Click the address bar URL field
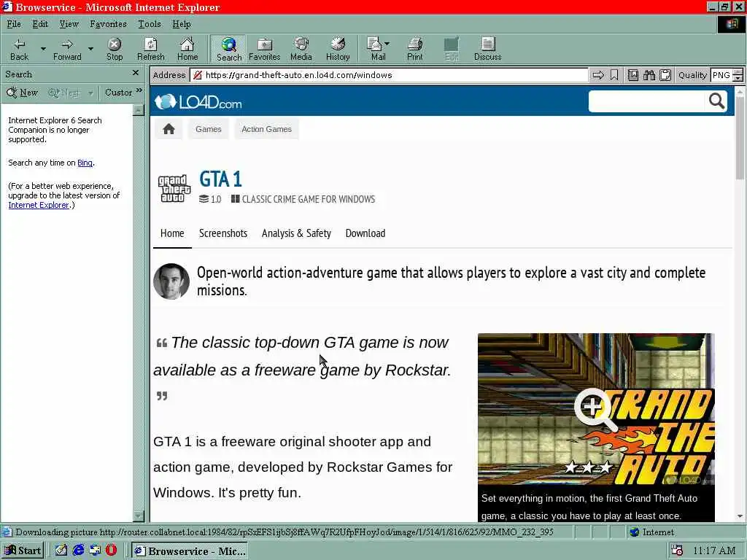Image resolution: width=747 pixels, height=560 pixels. point(390,75)
